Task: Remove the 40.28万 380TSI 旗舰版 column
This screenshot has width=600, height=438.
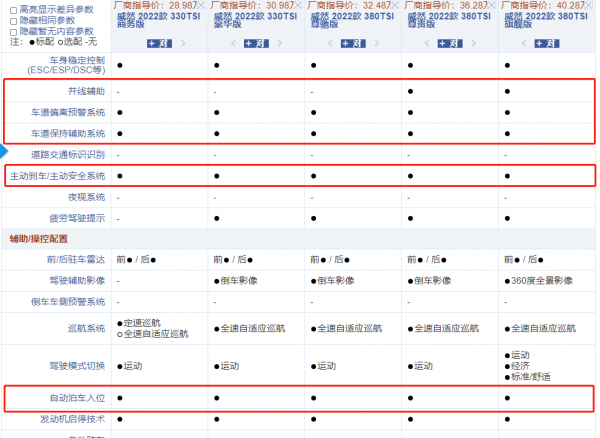Action: coord(589,5)
